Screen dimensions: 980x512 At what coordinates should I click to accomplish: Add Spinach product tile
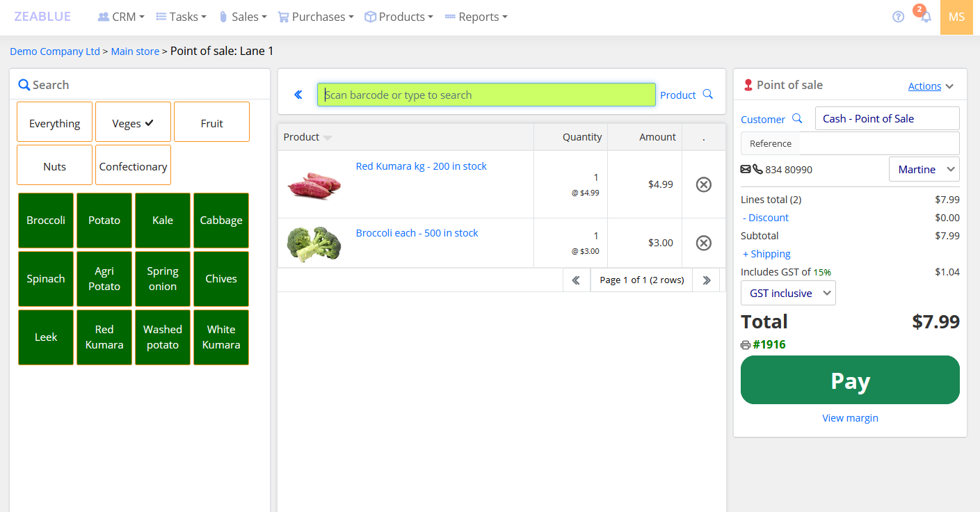tap(46, 279)
